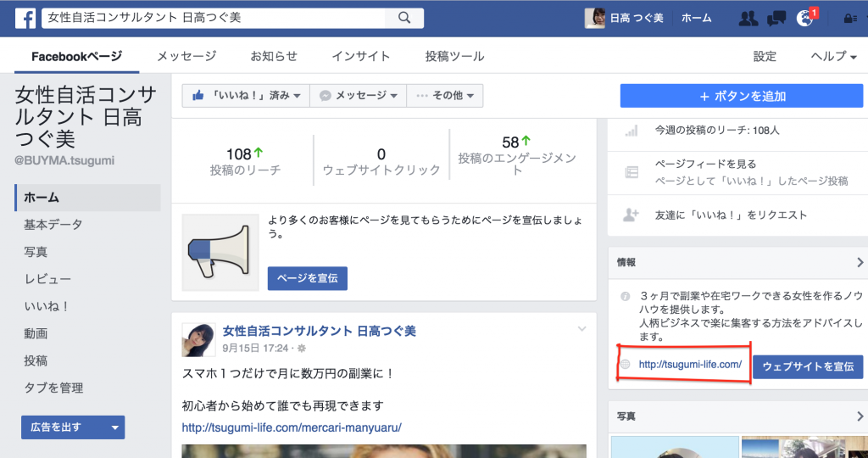Open notifications globe icon
868x458 pixels.
(804, 19)
